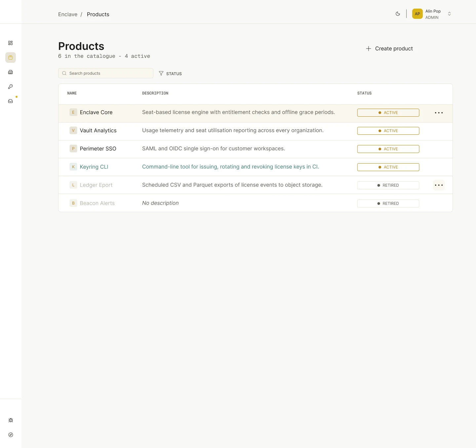Open the STATUS filter dropdown

(x=170, y=73)
